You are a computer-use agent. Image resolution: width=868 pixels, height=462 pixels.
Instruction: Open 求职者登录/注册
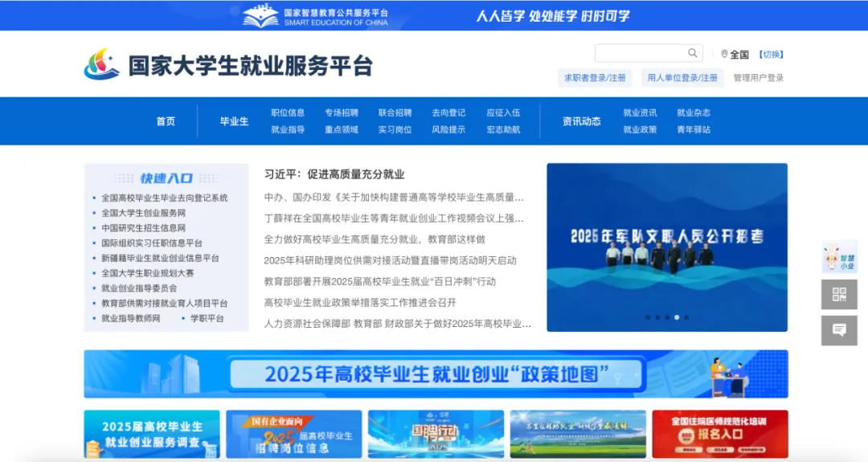click(595, 78)
